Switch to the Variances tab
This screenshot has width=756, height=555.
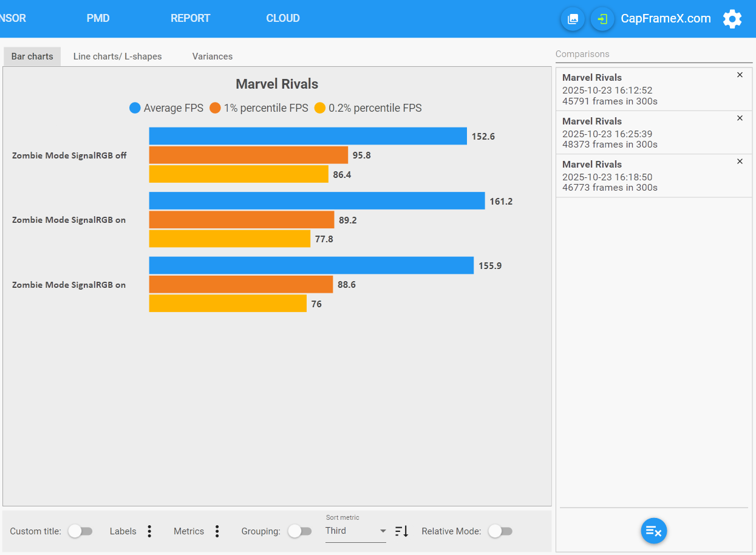(x=213, y=56)
